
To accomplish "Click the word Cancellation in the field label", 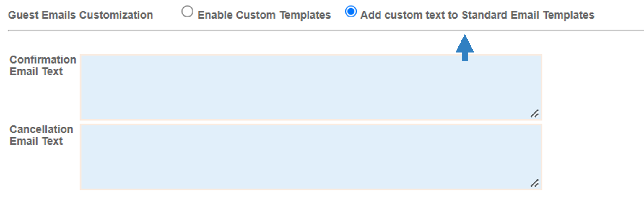I will (41, 129).
